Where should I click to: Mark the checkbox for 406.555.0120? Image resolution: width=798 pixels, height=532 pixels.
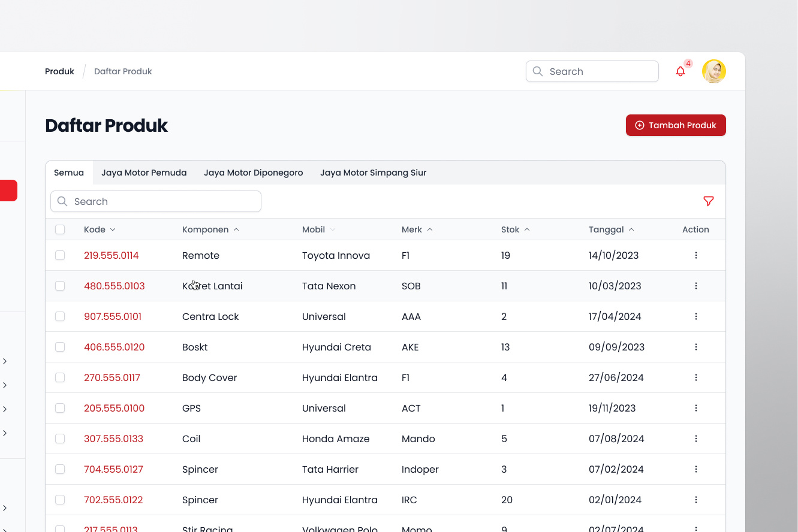point(60,347)
